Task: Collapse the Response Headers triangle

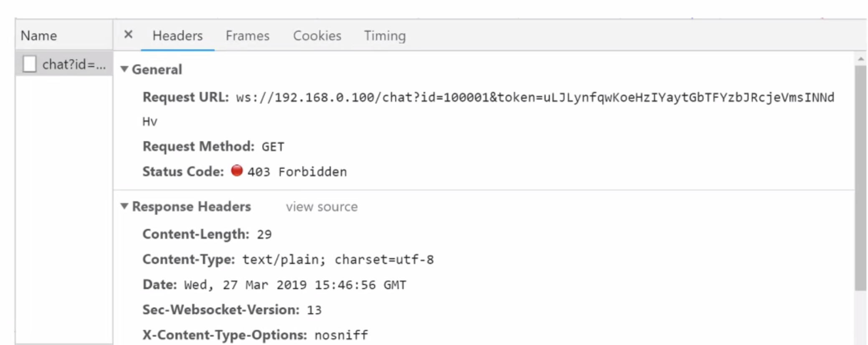Action: pos(124,206)
